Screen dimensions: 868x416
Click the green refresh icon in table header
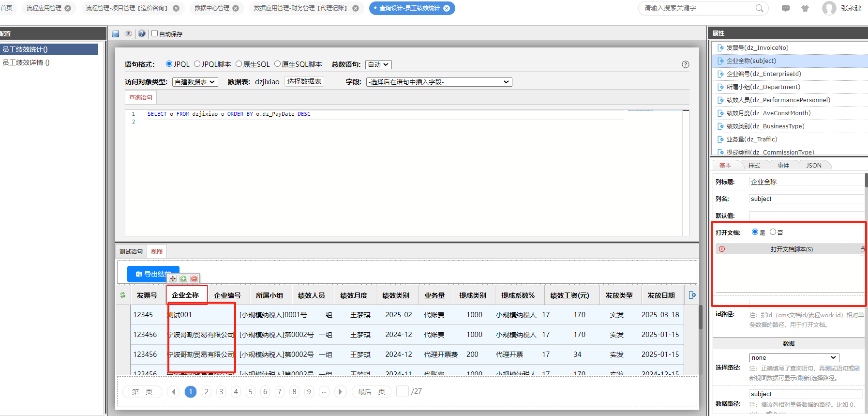(x=123, y=295)
